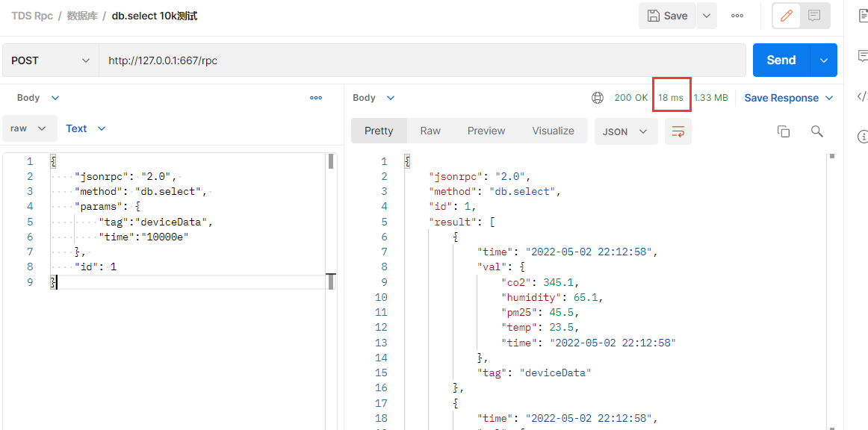Click the "co2": 345.1 response line

coord(541,282)
